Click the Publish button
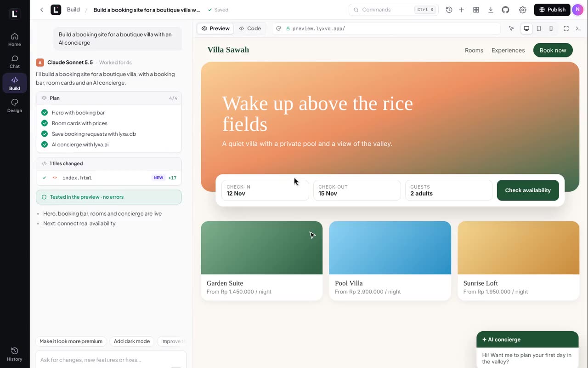 click(552, 10)
